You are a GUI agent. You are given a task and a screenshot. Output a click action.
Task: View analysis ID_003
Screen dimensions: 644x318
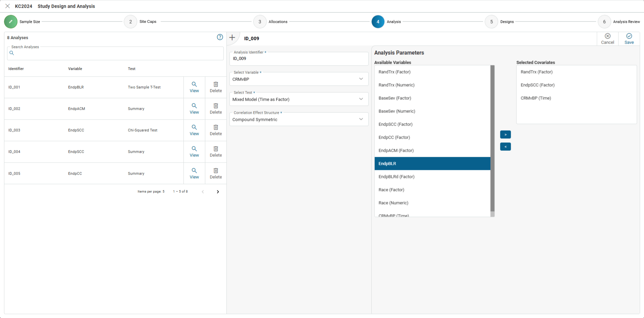[194, 130]
